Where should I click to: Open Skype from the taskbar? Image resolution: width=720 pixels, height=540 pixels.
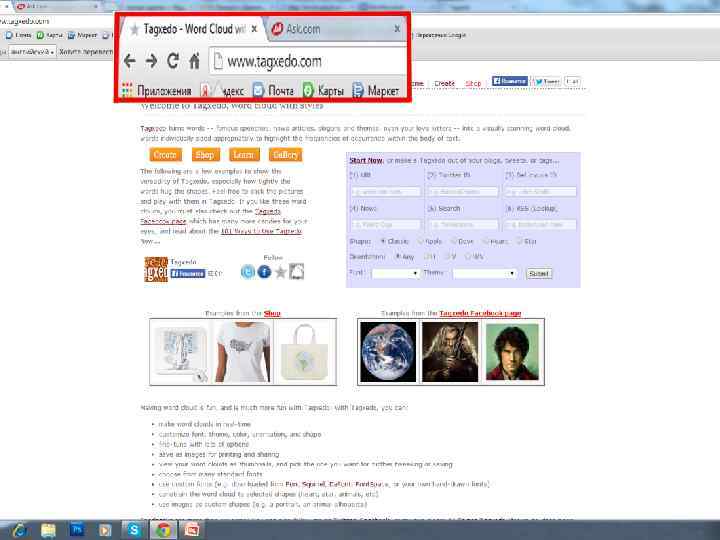[134, 530]
